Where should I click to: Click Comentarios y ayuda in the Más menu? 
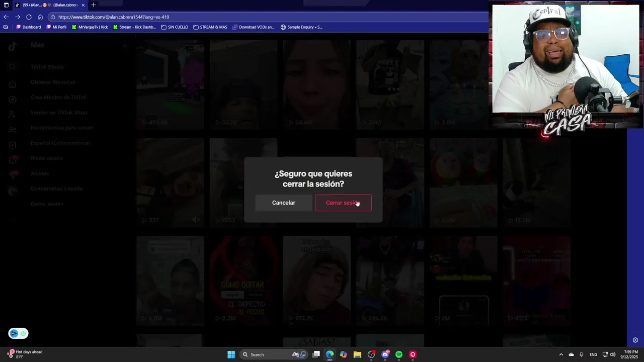pos(56,189)
